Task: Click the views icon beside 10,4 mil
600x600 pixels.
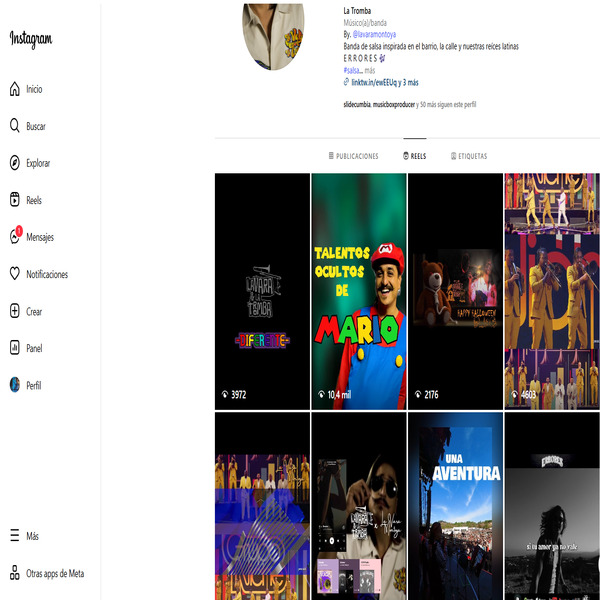Action: 321,395
